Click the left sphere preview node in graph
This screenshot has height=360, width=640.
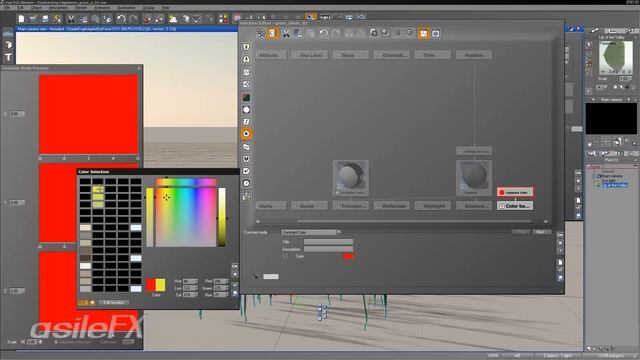point(351,178)
